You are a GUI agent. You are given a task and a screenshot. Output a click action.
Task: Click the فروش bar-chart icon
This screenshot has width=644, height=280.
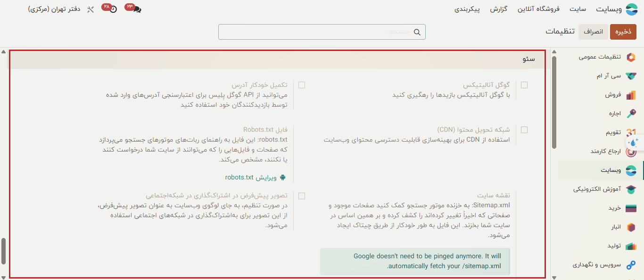pyautogui.click(x=631, y=95)
